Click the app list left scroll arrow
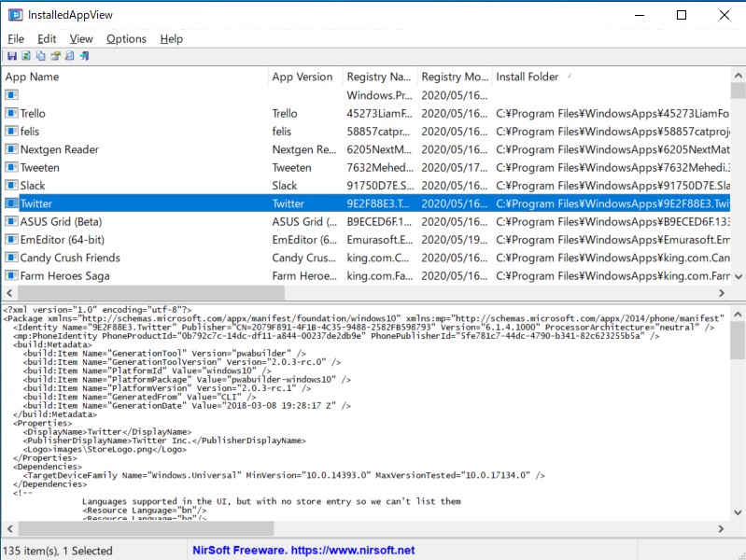The image size is (746, 560). pos(9,293)
